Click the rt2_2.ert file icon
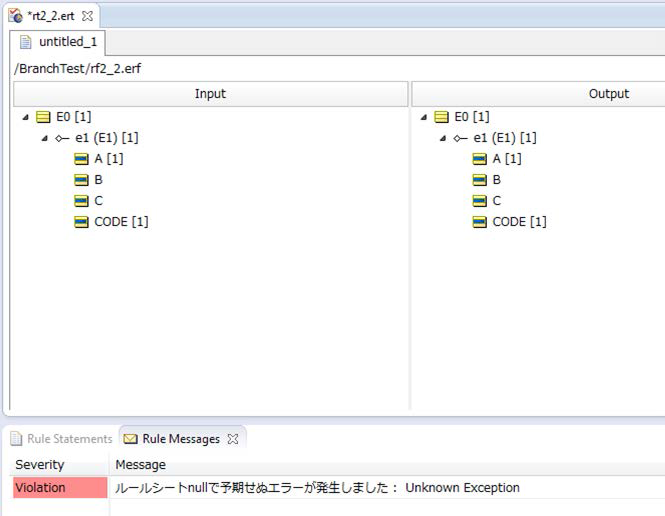 point(16,16)
